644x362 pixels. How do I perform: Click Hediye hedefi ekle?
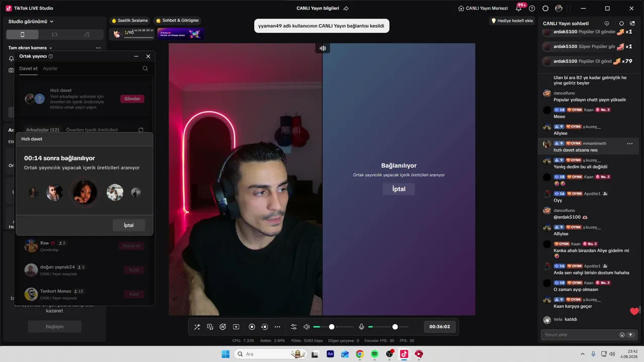click(512, 21)
